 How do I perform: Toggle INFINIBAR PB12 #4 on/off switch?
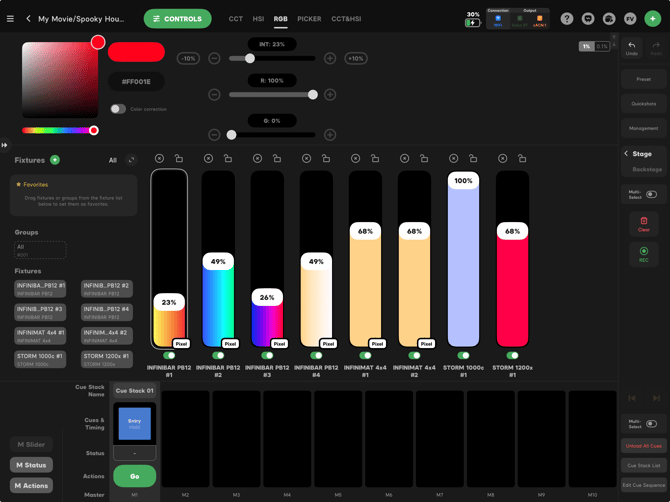click(316, 355)
